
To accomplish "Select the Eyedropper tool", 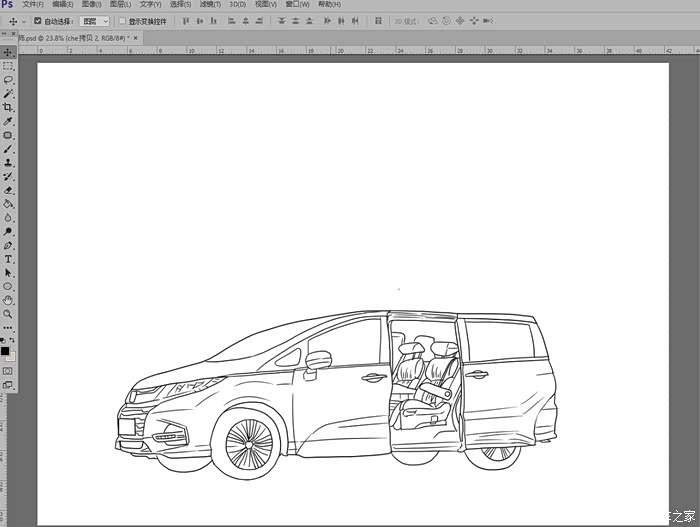I will click(8, 121).
